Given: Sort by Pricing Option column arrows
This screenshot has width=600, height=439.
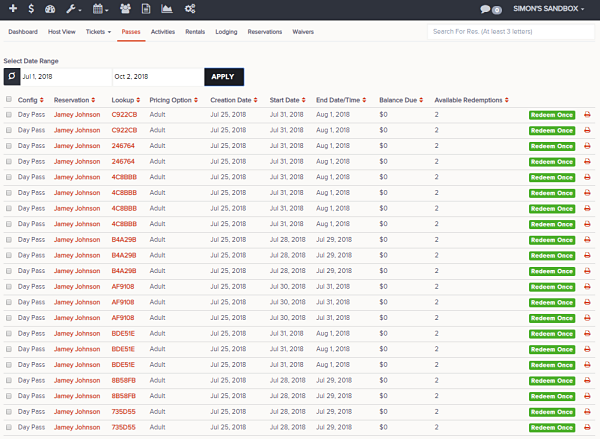Looking at the screenshot, I should pos(196,100).
